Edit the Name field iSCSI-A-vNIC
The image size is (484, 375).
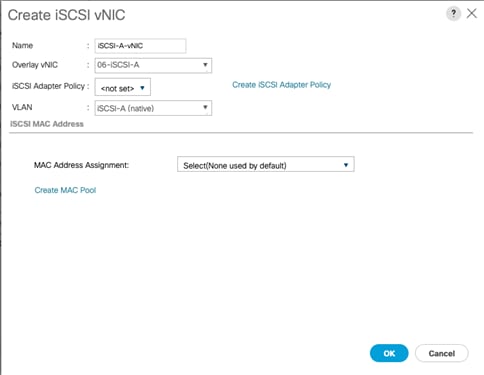(x=140, y=46)
